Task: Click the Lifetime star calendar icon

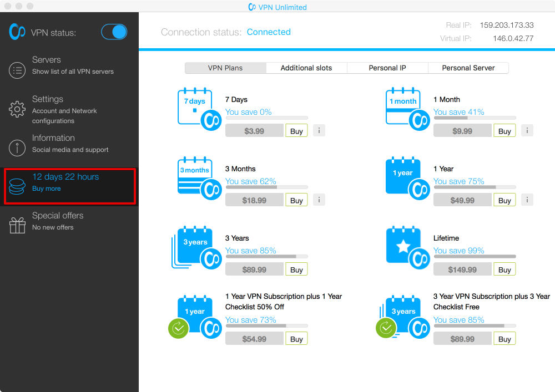Action: (x=407, y=248)
